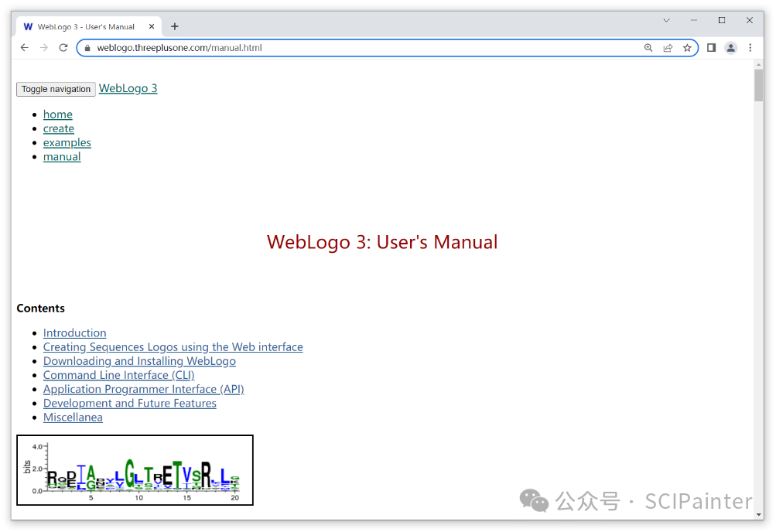Open the Chrome three-dot menu
The image size is (776, 532).
tap(750, 48)
